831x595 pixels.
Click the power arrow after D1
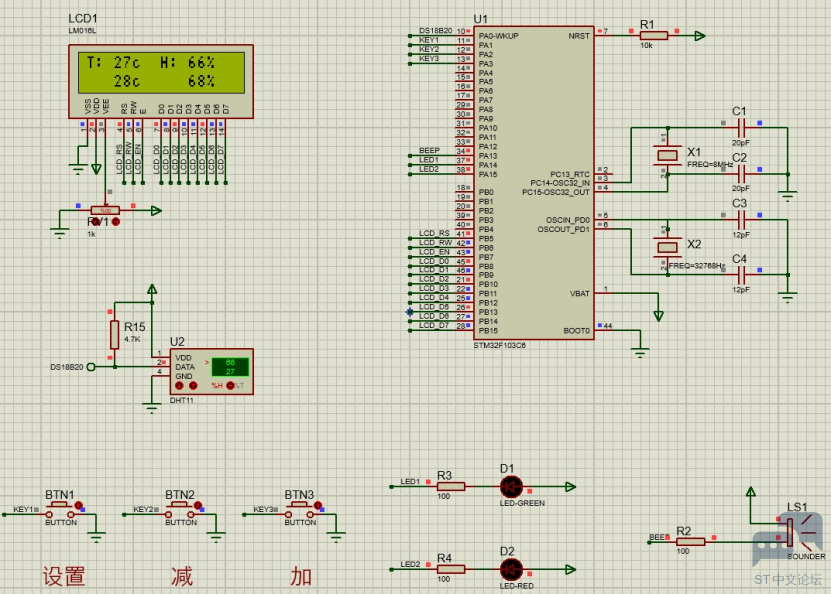click(571, 486)
